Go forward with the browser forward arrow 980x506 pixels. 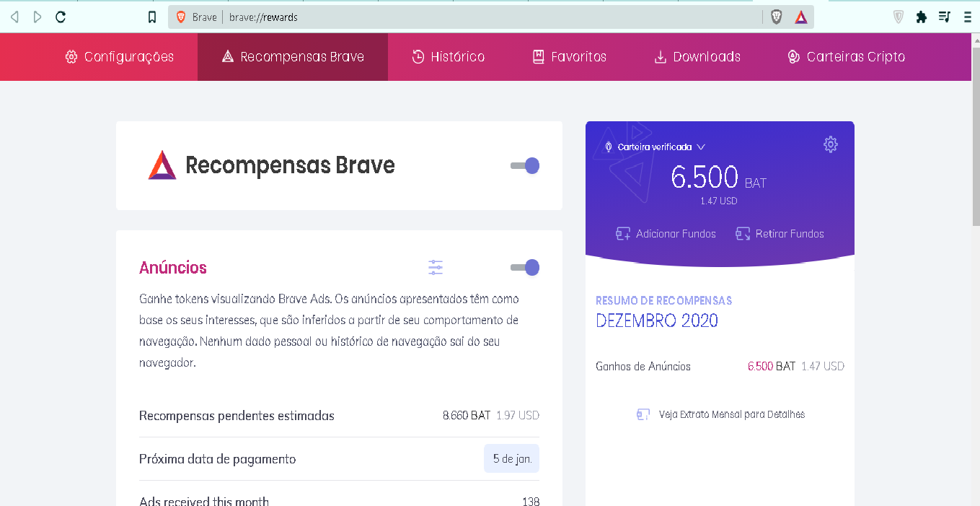click(x=37, y=17)
